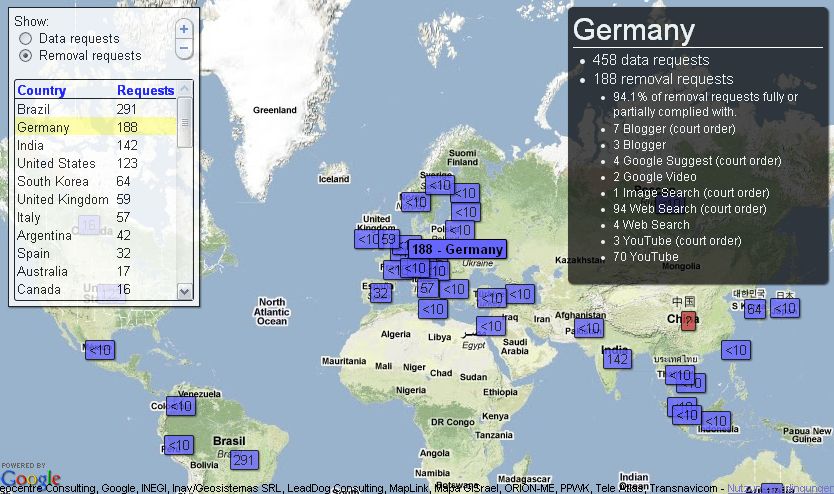Select the Removal requests radio button

(25, 55)
